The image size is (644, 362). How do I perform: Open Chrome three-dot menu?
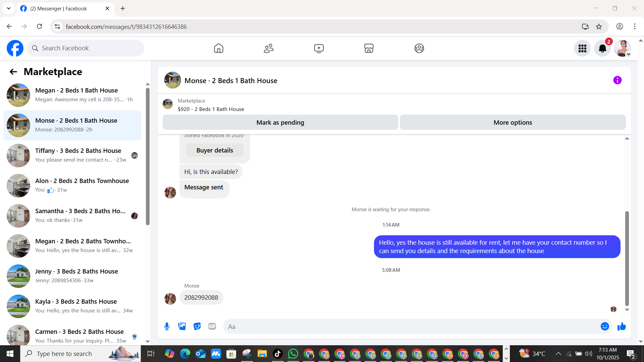click(635, 26)
